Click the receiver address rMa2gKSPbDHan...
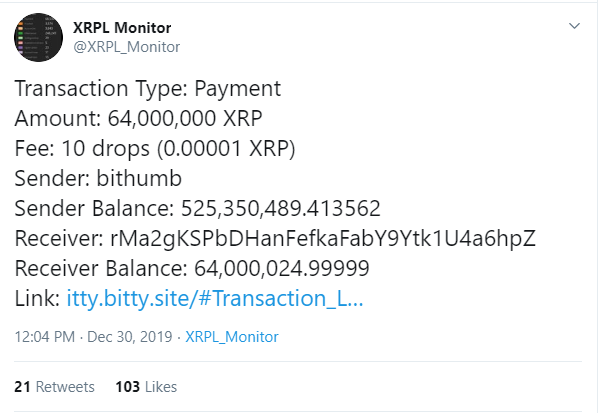 [323, 239]
